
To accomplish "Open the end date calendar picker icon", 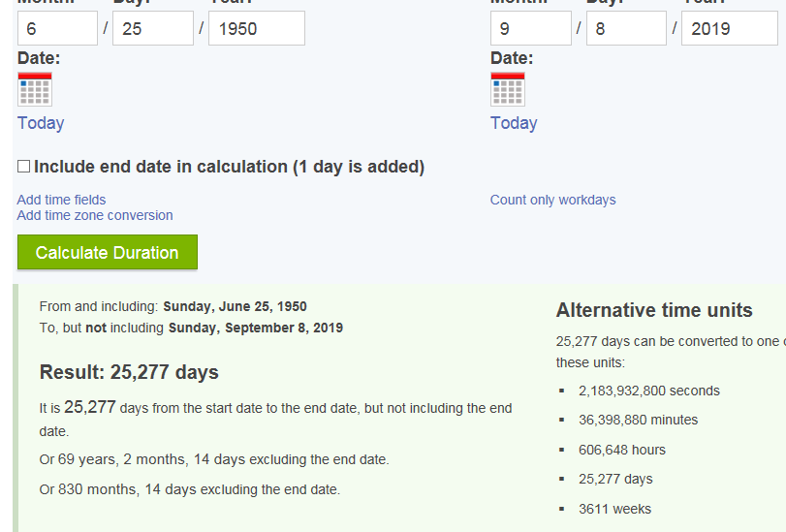I will [x=507, y=89].
